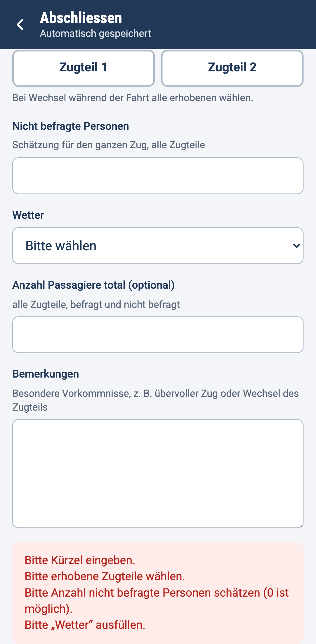Go back using the header arrow
316x644 pixels.
pyautogui.click(x=20, y=25)
